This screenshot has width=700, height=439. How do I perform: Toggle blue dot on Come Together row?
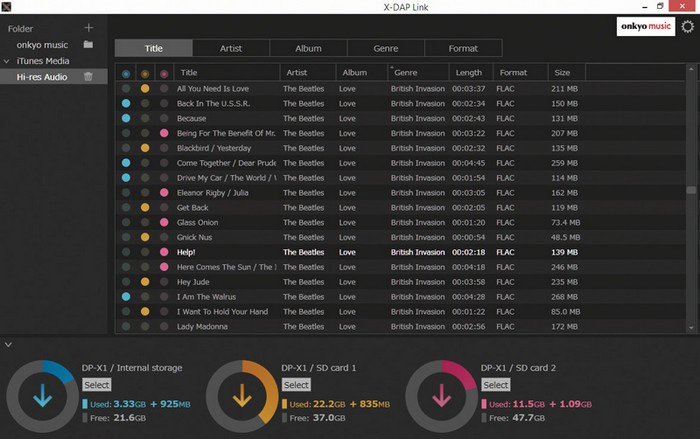tap(126, 163)
